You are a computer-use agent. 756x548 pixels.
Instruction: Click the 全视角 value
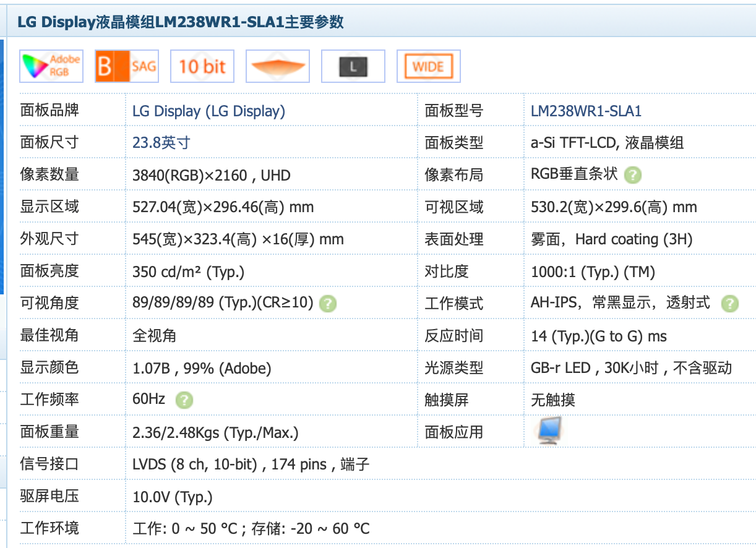click(155, 336)
